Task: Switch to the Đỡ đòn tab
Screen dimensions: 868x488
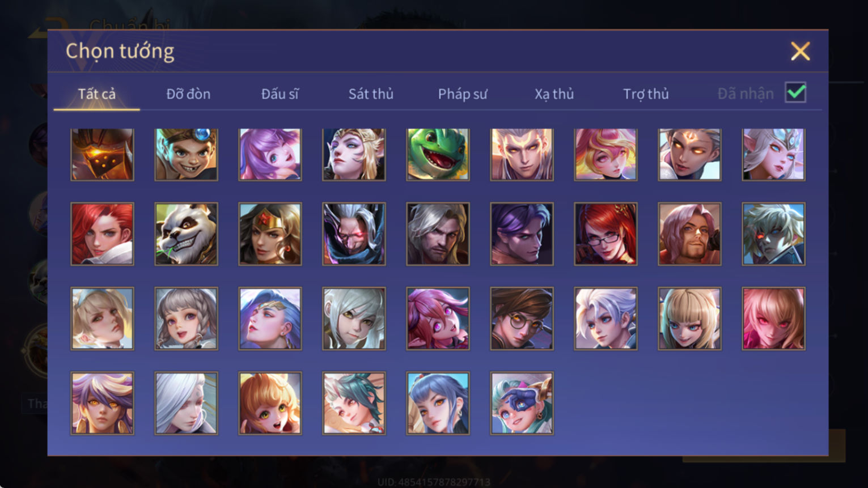Action: pos(188,94)
